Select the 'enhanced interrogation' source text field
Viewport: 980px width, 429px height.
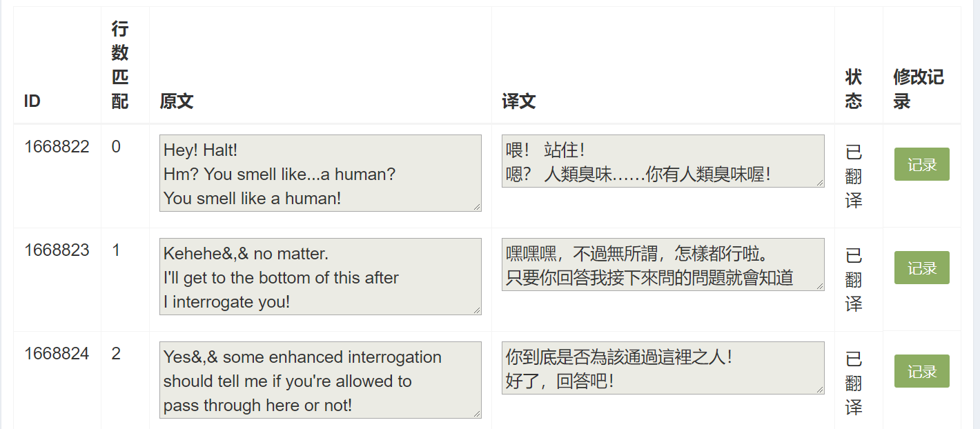point(320,380)
